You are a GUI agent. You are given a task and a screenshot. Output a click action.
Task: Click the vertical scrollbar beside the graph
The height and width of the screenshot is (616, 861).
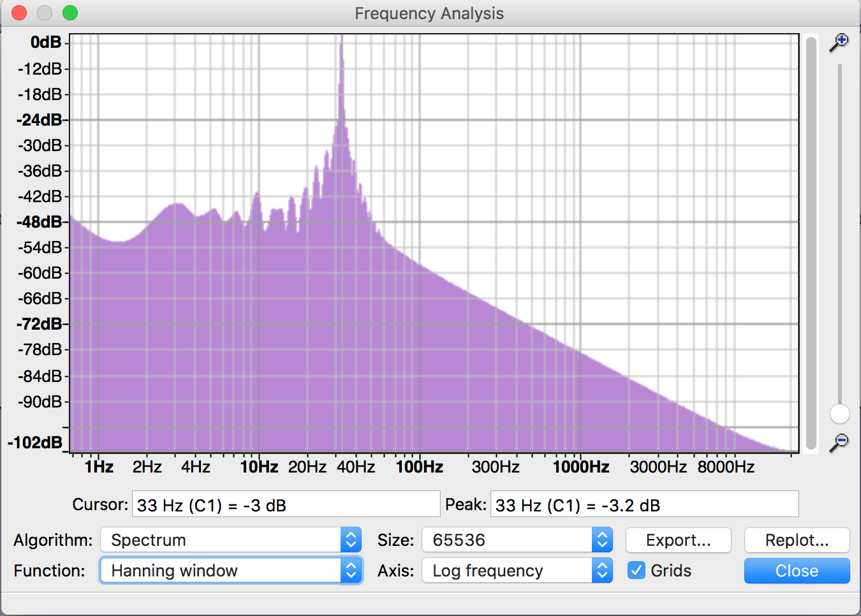pyautogui.click(x=811, y=244)
